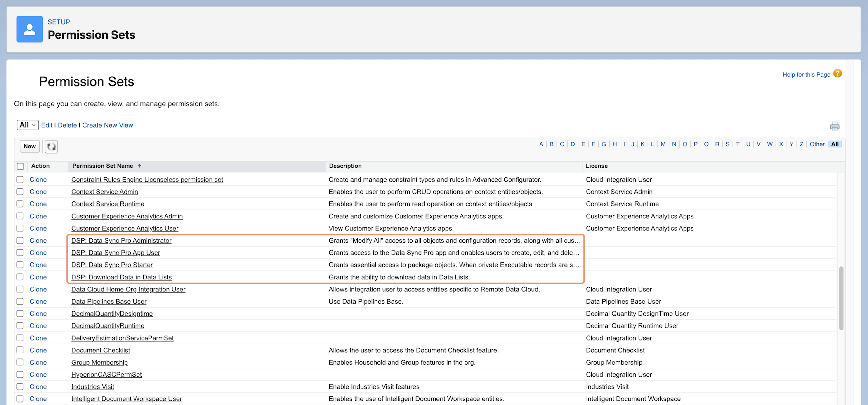868x405 pixels.
Task: Click the Help for this Page link
Action: [x=806, y=74]
